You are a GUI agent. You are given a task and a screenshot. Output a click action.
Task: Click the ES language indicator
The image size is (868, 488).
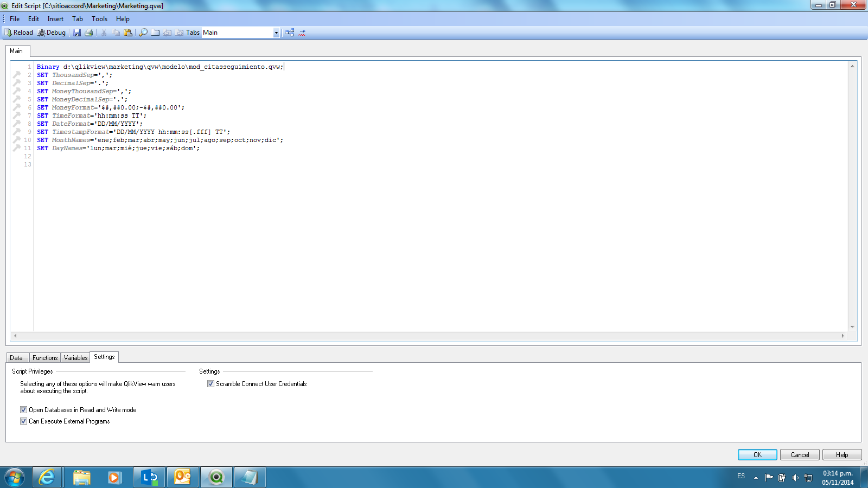[741, 476]
